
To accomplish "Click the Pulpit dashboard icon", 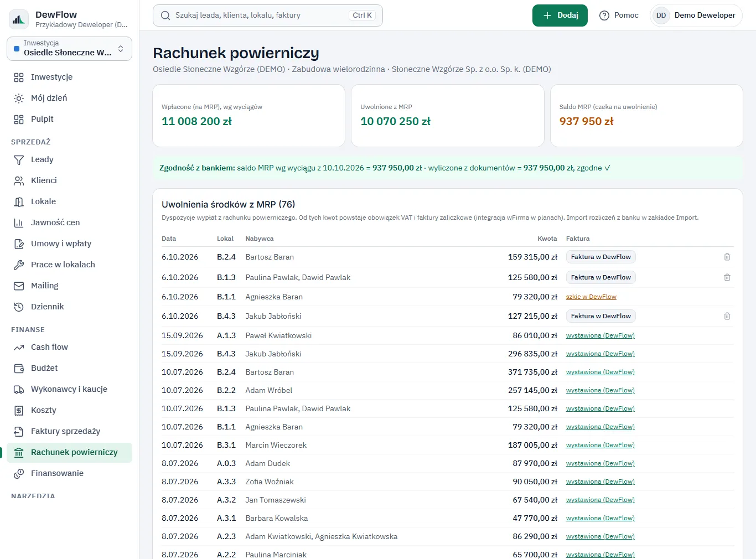I will pyautogui.click(x=19, y=120).
